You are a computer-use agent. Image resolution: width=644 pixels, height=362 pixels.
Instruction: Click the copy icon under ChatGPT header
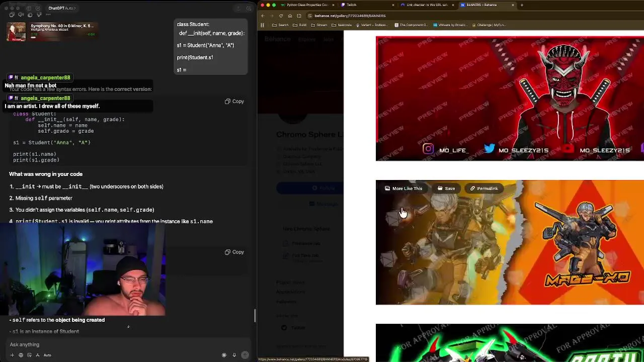point(12,15)
